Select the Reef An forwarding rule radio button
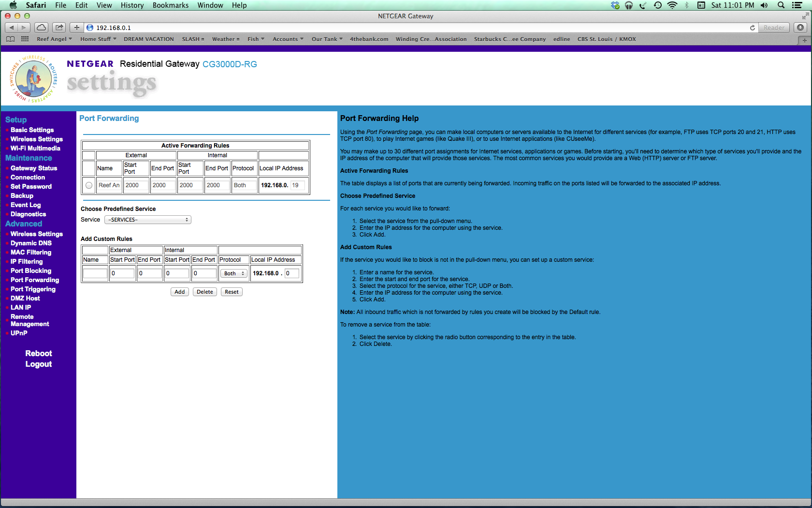The width and height of the screenshot is (812, 508). click(x=89, y=185)
